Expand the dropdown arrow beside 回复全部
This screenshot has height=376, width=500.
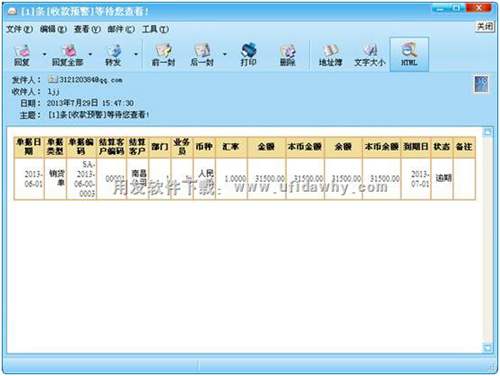[90, 54]
